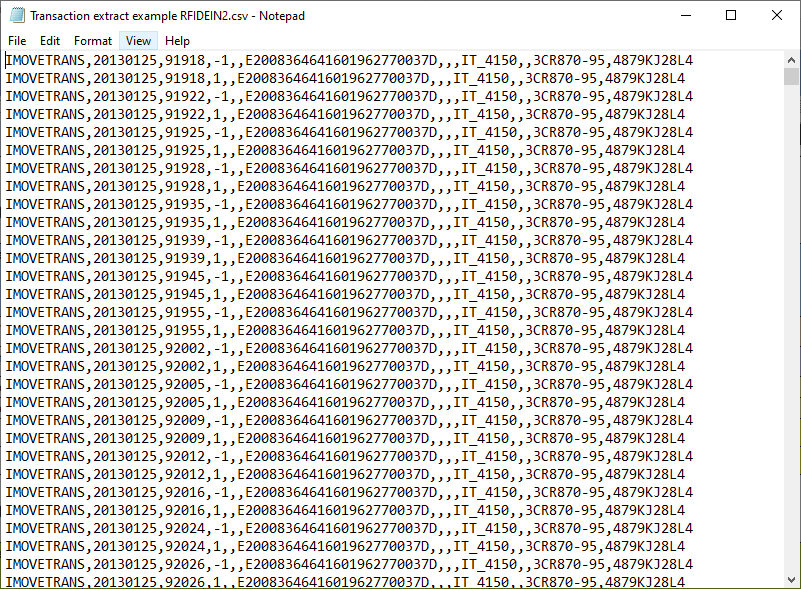Minimize the Notepad window
Image resolution: width=801 pixels, height=589 pixels.
click(x=686, y=15)
